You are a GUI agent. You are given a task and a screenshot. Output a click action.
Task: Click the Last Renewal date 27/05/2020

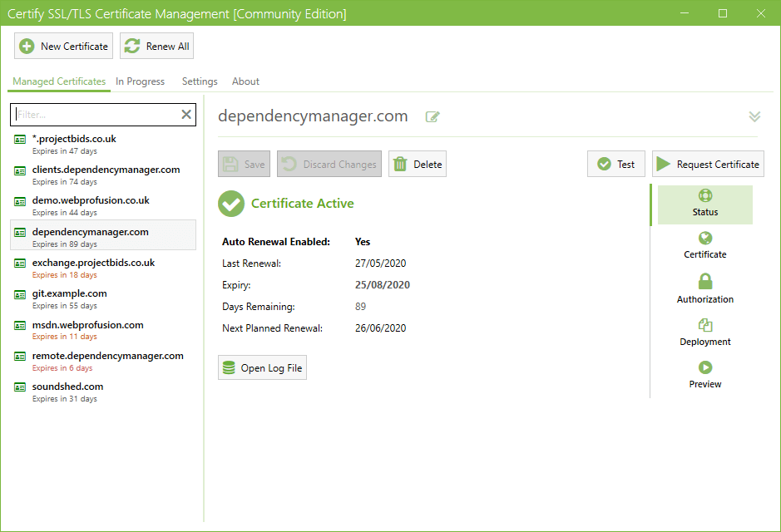pyautogui.click(x=381, y=264)
